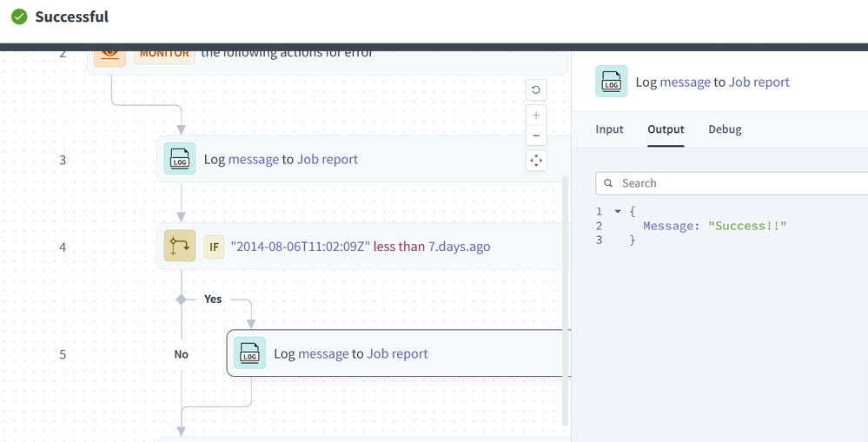Click "Job report" link in step 5 title
This screenshot has width=868, height=442.
pyautogui.click(x=397, y=353)
